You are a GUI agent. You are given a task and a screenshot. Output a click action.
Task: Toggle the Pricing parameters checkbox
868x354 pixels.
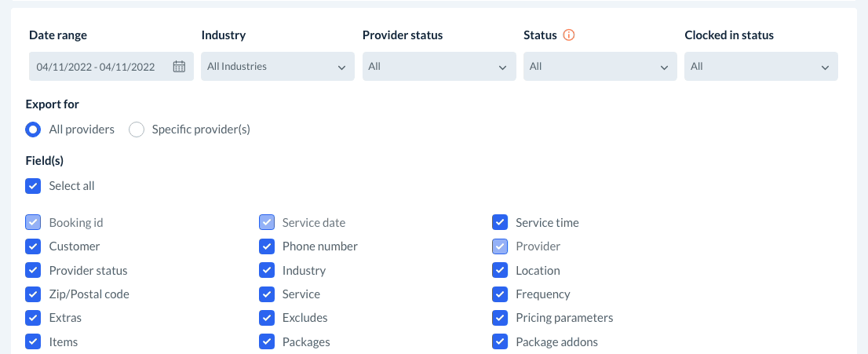500,318
